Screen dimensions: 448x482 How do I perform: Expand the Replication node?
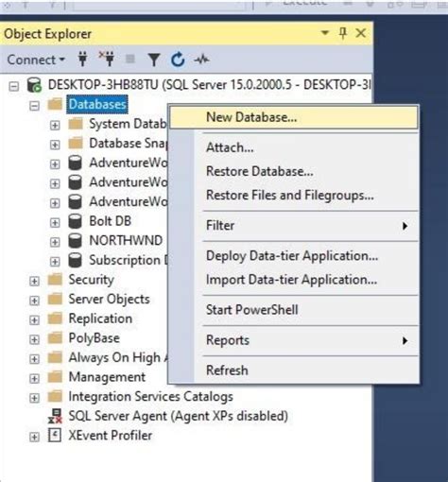tap(34, 320)
